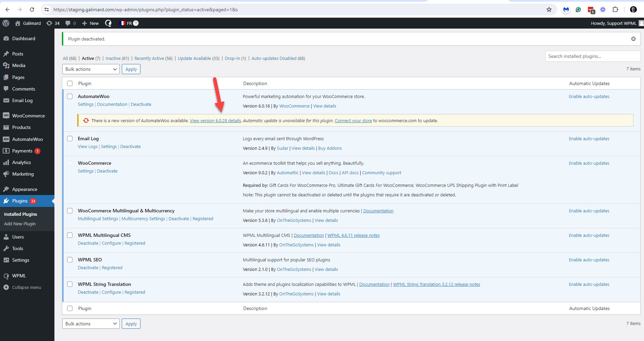Viewport: 644px width, 341px height.
Task: Open Add New Plugin submenu item
Action: tap(20, 224)
